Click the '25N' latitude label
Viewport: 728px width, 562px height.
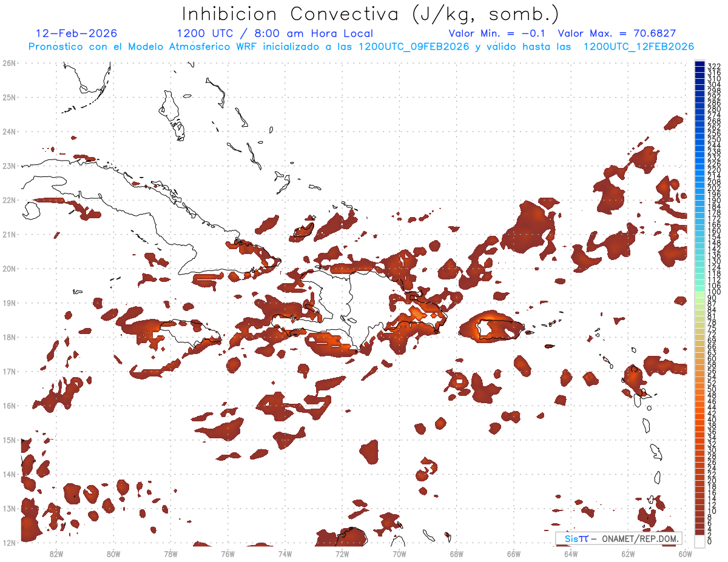click(x=9, y=97)
